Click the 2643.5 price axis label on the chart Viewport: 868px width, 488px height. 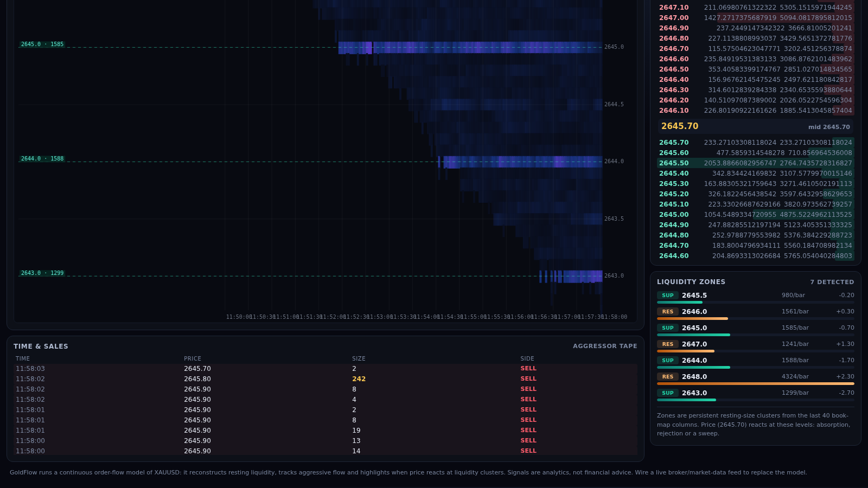[614, 219]
